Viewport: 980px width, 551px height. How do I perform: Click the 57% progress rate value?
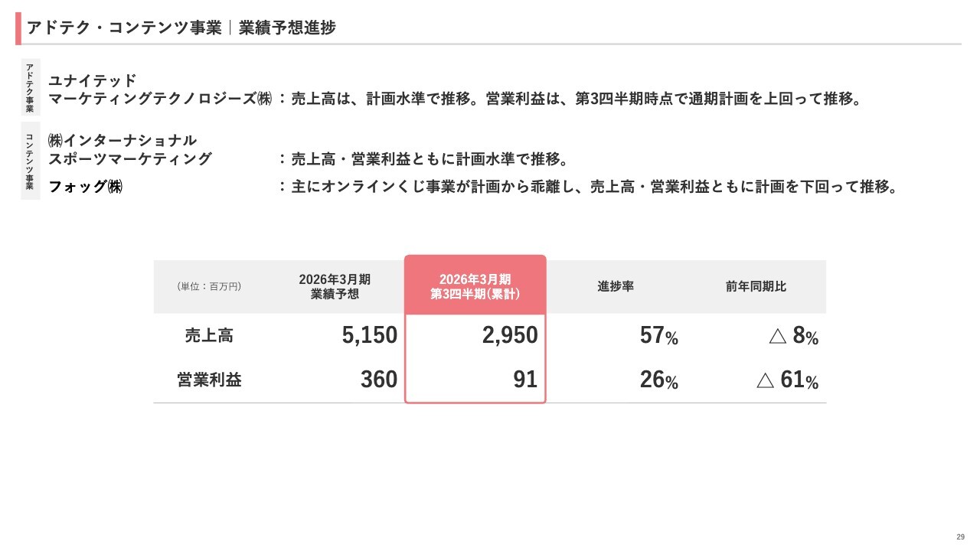coord(658,336)
